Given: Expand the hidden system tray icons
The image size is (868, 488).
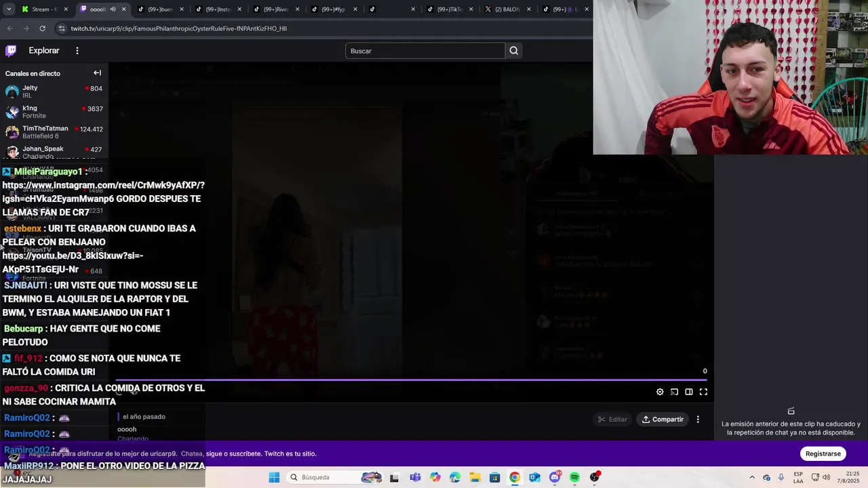Looking at the screenshot, I should click(x=752, y=477).
